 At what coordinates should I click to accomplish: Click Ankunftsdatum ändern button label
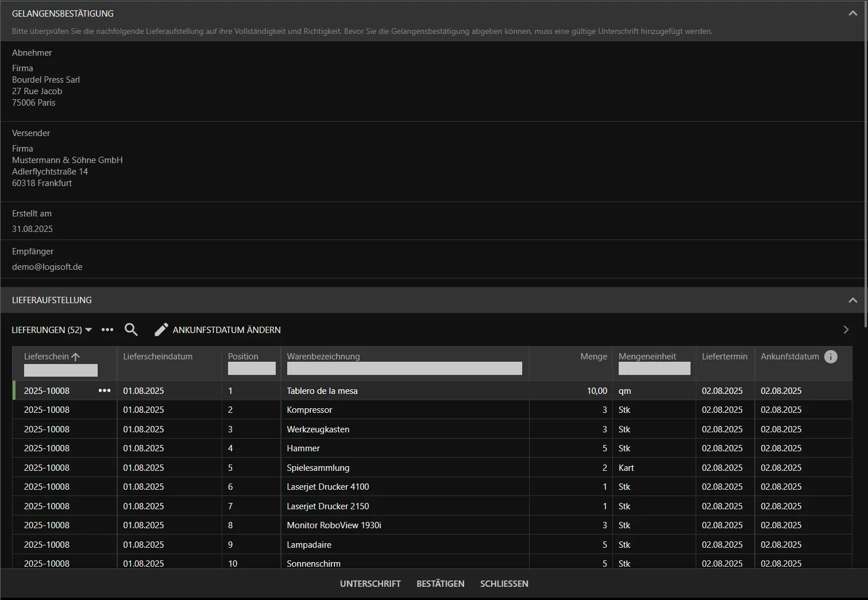tap(227, 330)
